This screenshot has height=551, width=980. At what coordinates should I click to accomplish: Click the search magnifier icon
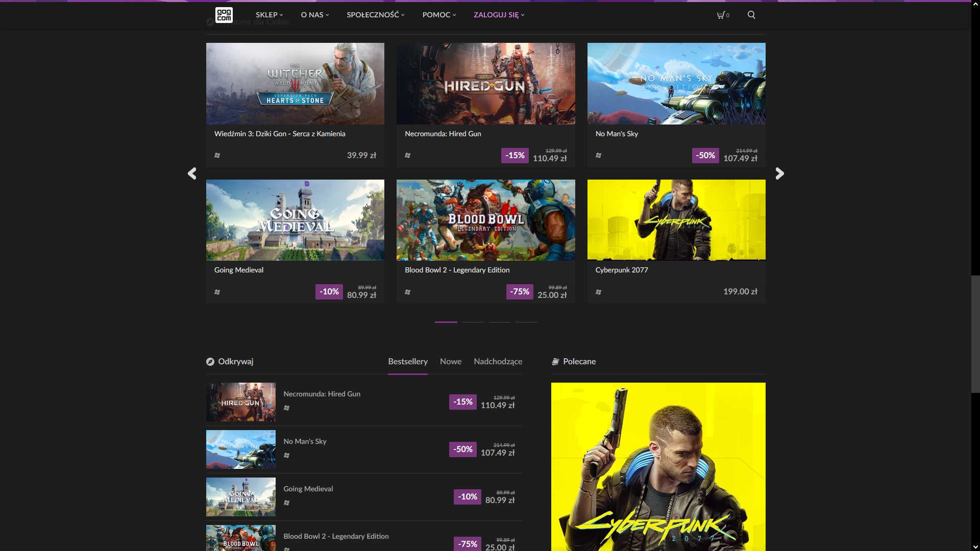(751, 15)
